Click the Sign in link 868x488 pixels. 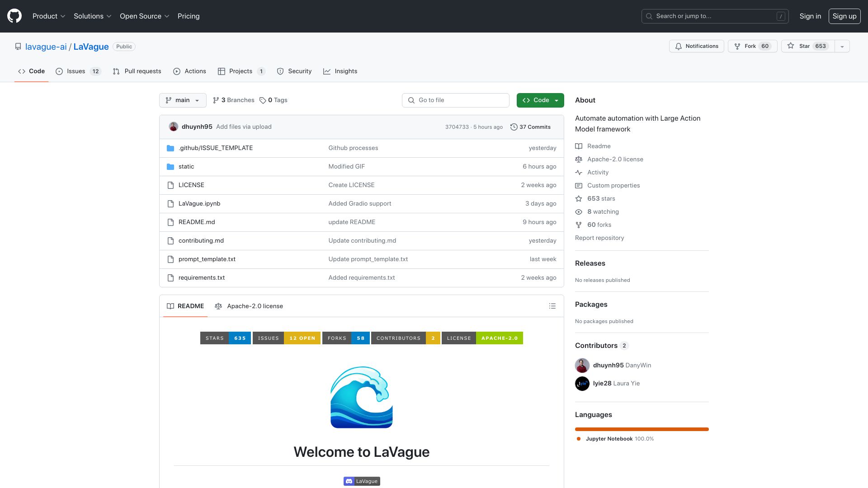click(810, 16)
